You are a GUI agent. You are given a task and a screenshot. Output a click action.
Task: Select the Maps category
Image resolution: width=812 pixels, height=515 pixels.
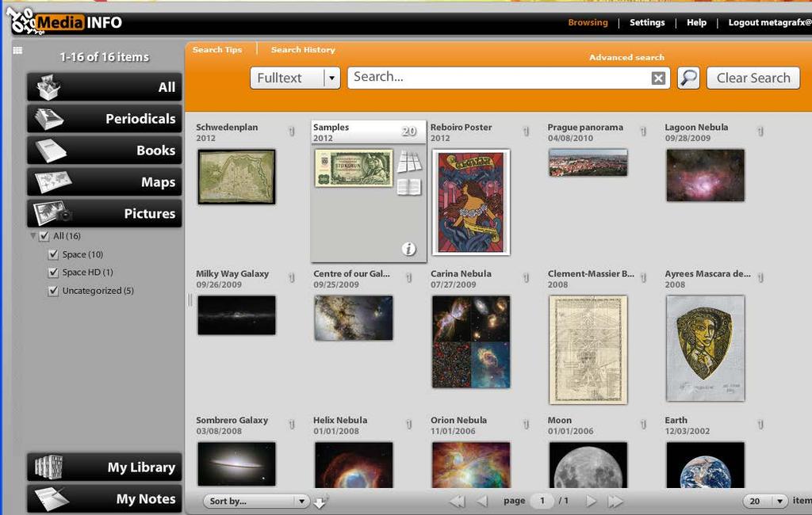pos(105,181)
